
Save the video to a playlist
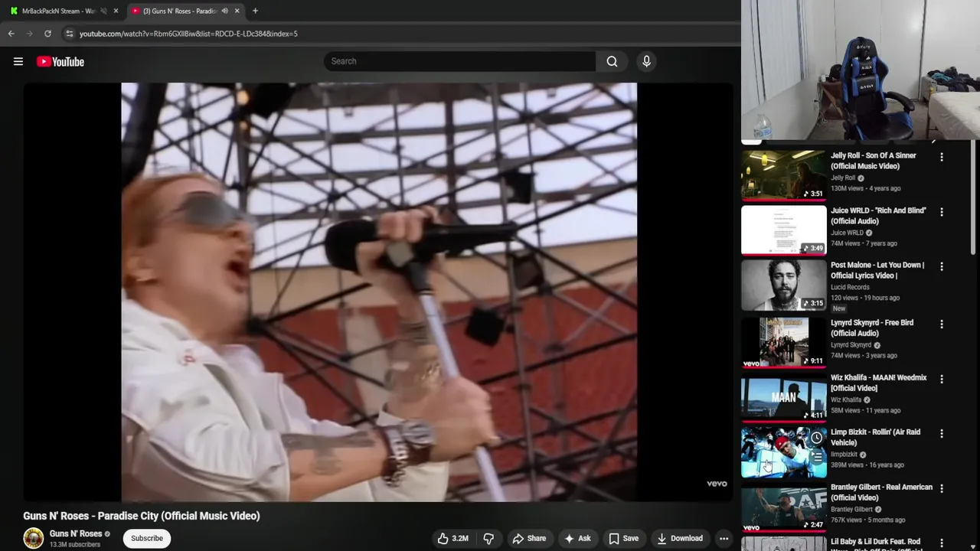623,538
